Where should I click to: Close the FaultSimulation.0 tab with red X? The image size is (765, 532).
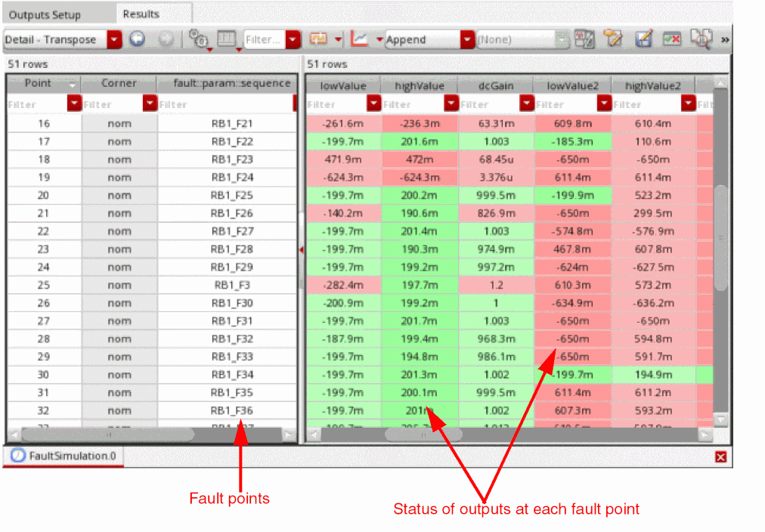(x=720, y=456)
